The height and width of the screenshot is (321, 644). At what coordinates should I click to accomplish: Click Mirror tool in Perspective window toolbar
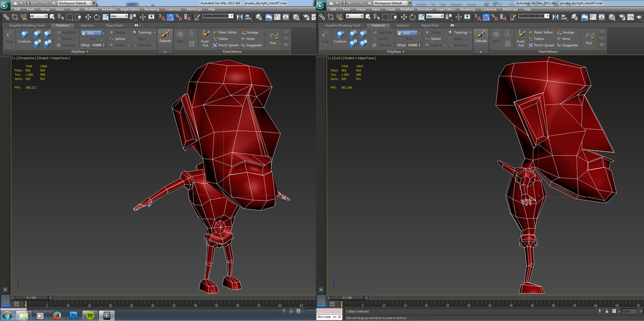coord(240,17)
